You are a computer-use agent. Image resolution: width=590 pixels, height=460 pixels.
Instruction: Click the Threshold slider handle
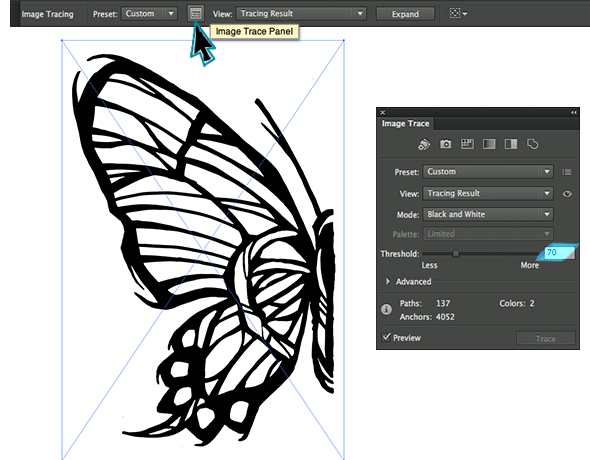[x=456, y=254]
